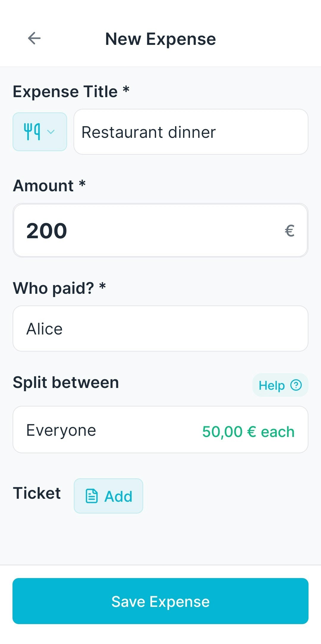321x644 pixels.
Task: Add a ticket with the Add button
Action: pyautogui.click(x=108, y=496)
